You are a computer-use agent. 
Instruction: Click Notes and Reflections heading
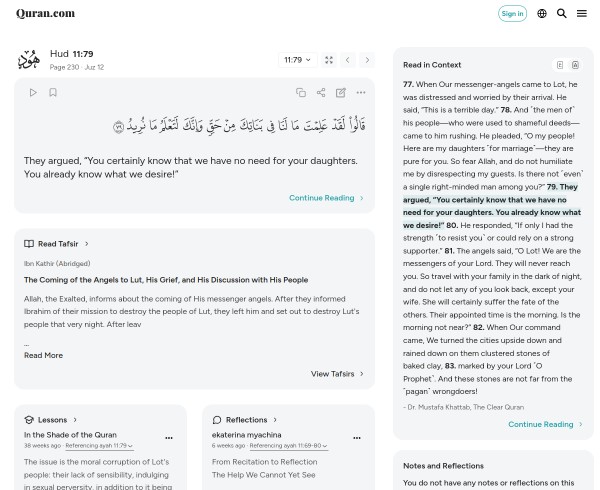tap(443, 466)
